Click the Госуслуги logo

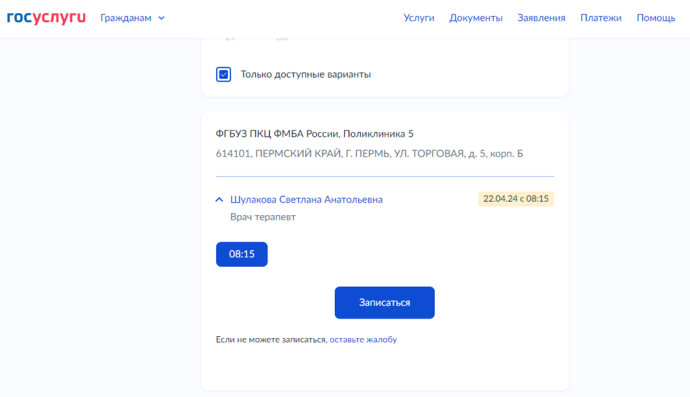[46, 18]
